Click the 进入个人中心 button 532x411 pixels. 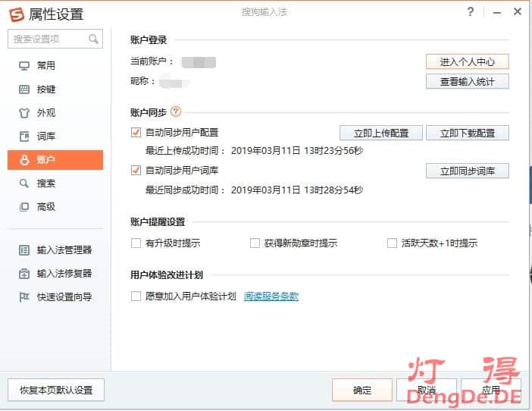pos(467,61)
